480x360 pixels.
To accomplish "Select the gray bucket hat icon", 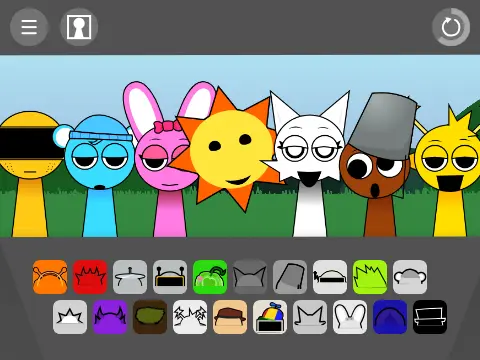I will 290,277.
